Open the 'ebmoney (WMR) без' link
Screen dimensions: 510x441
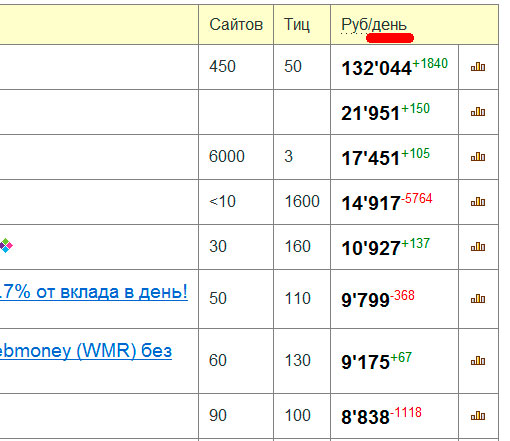tap(86, 351)
